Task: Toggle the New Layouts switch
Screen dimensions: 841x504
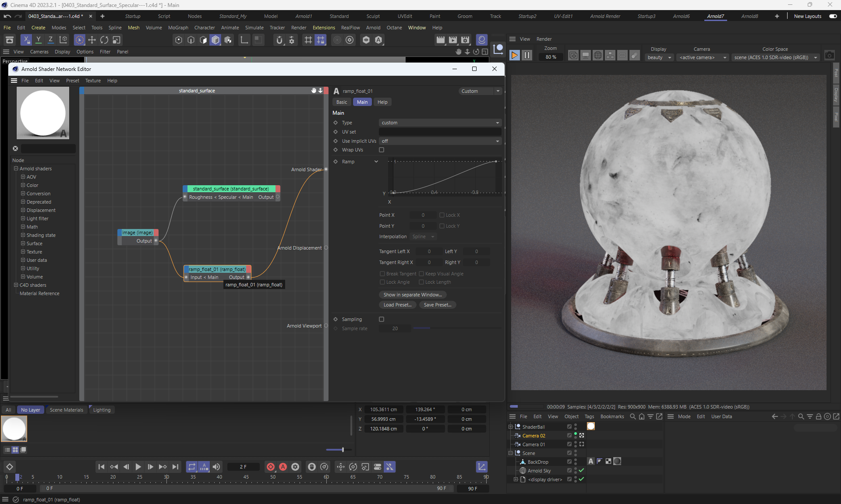Action: pyautogui.click(x=833, y=16)
